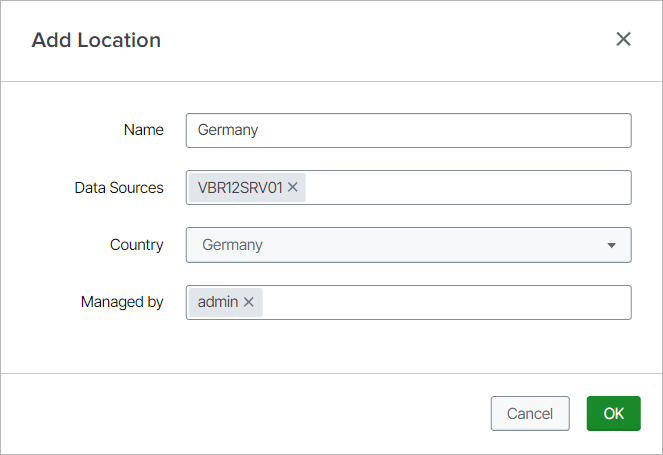The image size is (663, 455).
Task: Select the admin tag chip
Action: point(217,302)
